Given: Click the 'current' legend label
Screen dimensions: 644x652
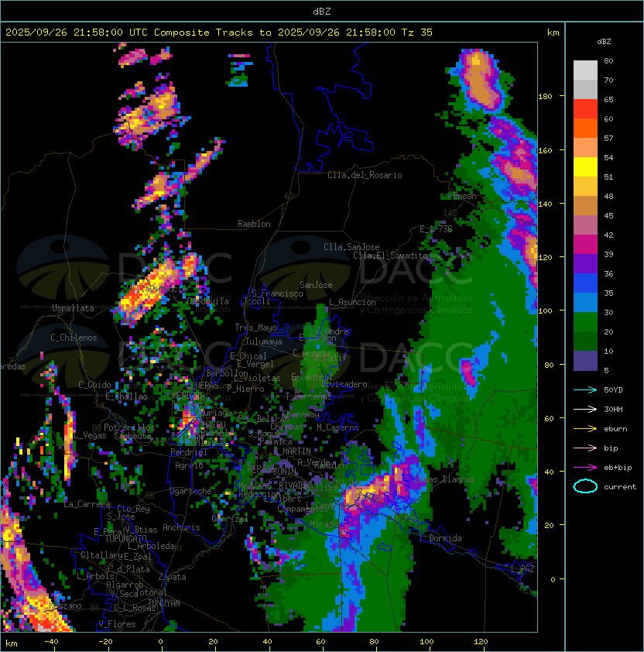Looking at the screenshot, I should pyautogui.click(x=620, y=487).
